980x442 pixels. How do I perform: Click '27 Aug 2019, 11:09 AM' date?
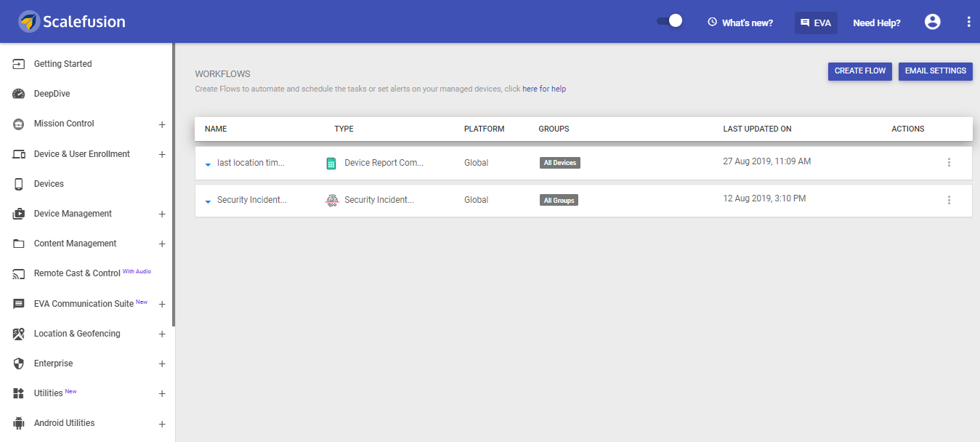pos(767,161)
